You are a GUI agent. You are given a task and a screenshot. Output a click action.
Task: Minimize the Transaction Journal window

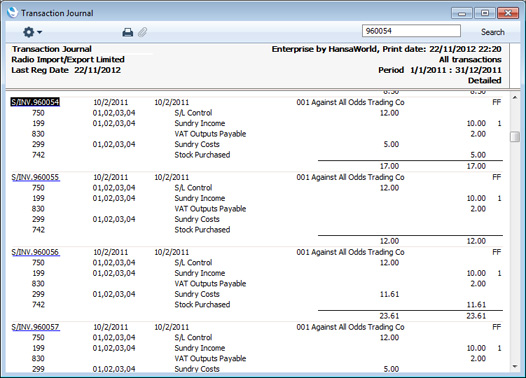click(x=462, y=13)
